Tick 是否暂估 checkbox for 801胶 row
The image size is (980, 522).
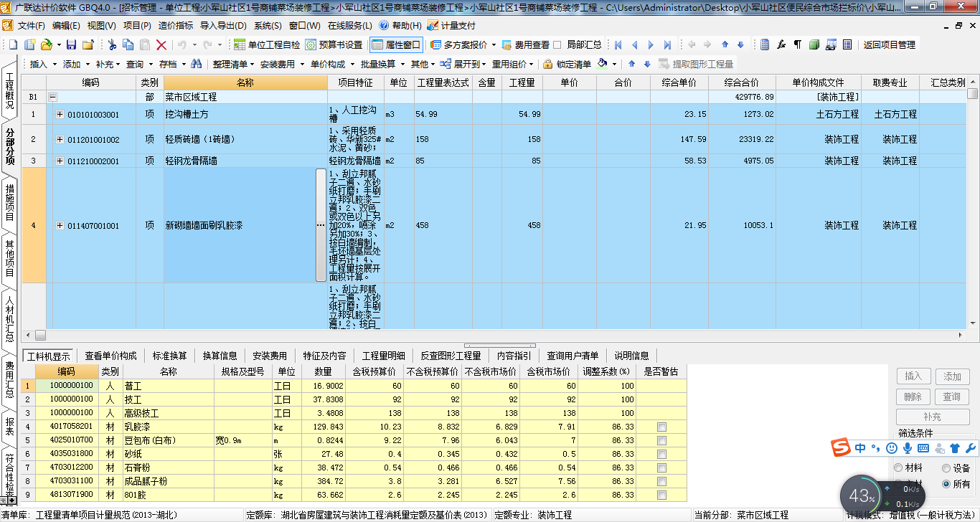pos(661,495)
